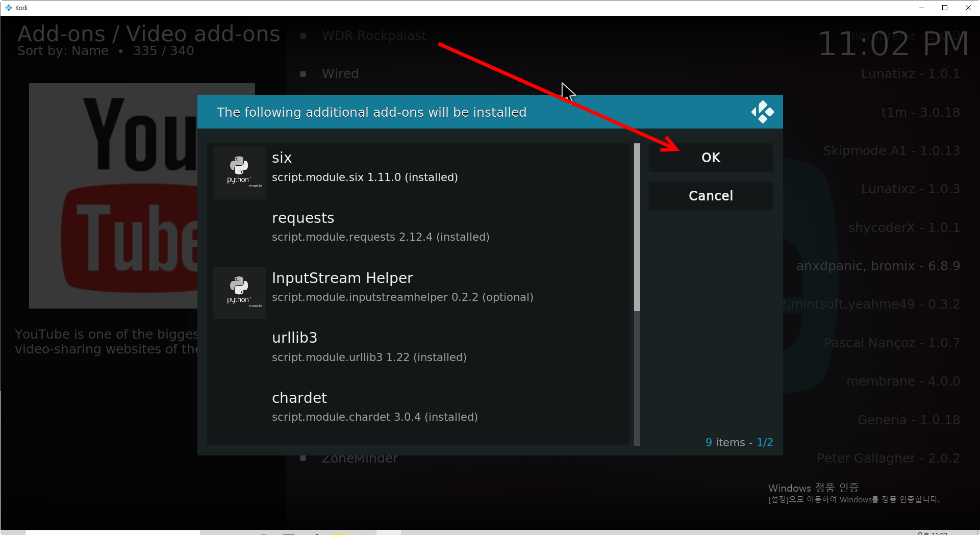Select the six module python icon
This screenshot has height=535, width=980.
tap(239, 172)
